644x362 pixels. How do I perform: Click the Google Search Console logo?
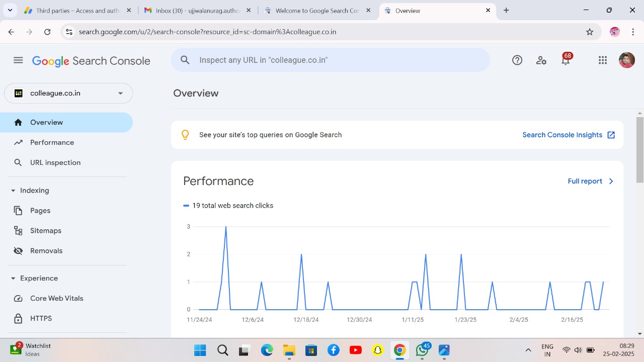[91, 61]
